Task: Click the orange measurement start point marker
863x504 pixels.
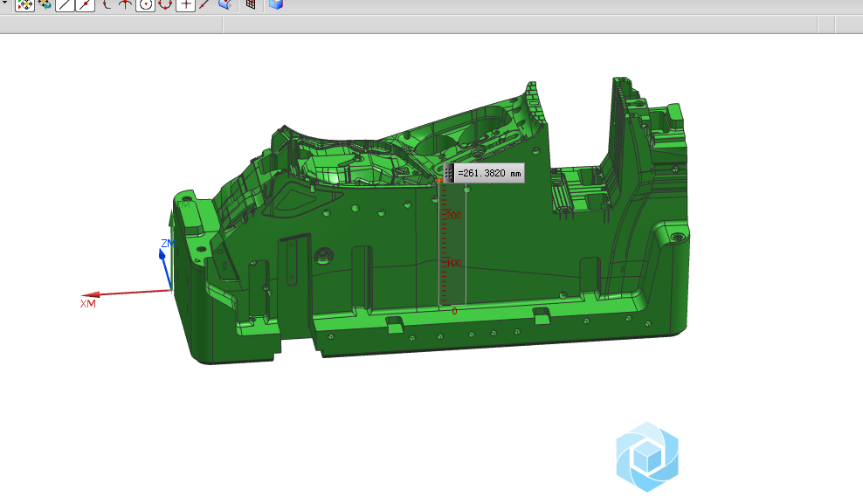Action: (438, 181)
